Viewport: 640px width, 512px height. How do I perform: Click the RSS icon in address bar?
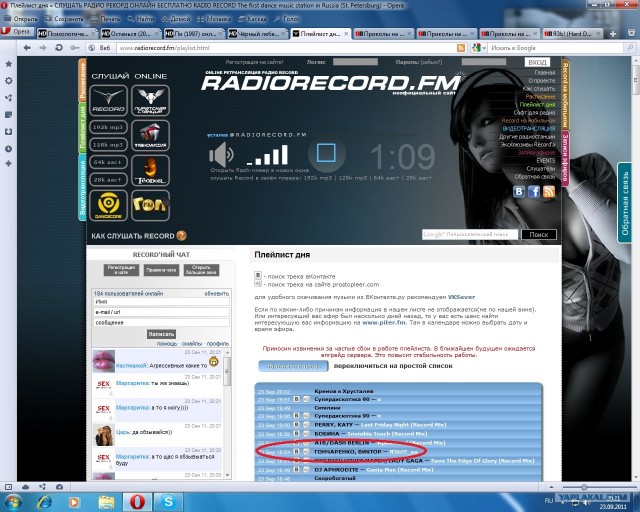tap(461, 48)
